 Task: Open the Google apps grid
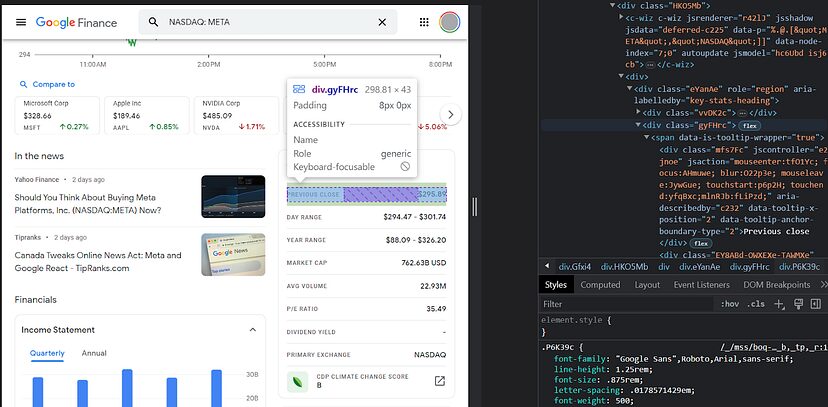coord(424,22)
